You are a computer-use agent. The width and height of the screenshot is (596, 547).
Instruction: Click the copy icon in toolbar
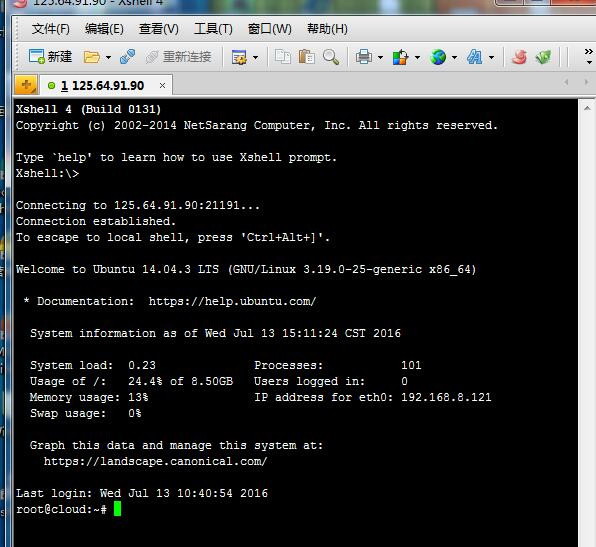coord(282,57)
